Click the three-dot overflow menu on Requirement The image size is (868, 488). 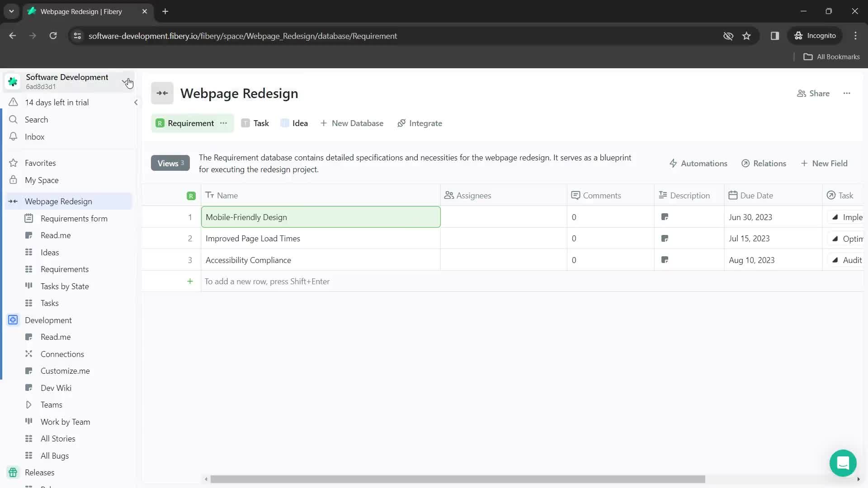(224, 123)
